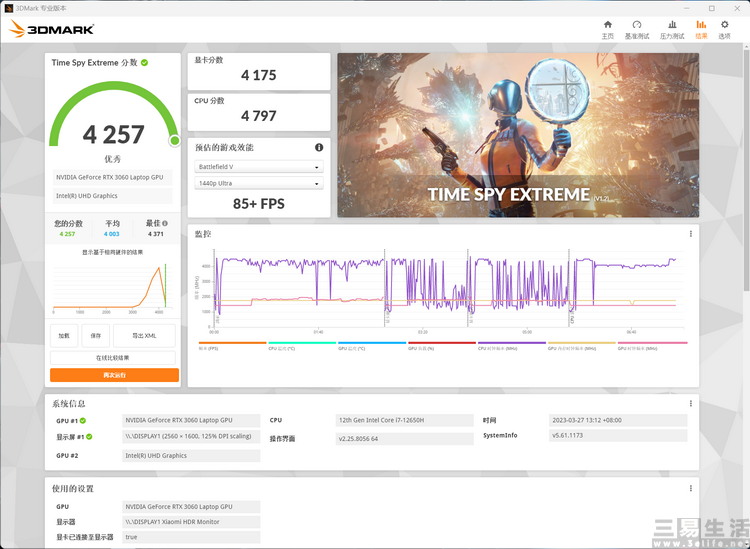Image resolution: width=750 pixels, height=549 pixels.
Task: Click the 显卡分数 4 175 score card
Action: coord(259,71)
